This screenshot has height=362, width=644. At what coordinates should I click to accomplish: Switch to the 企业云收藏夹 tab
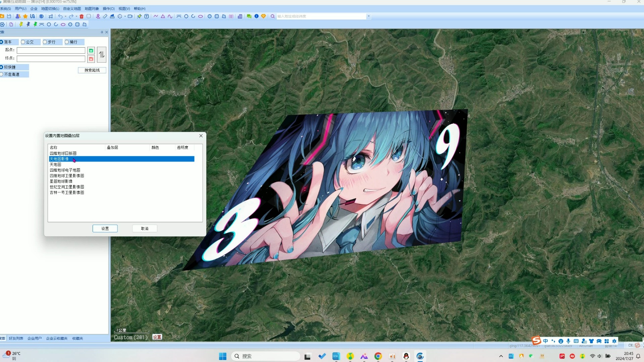[57, 338]
